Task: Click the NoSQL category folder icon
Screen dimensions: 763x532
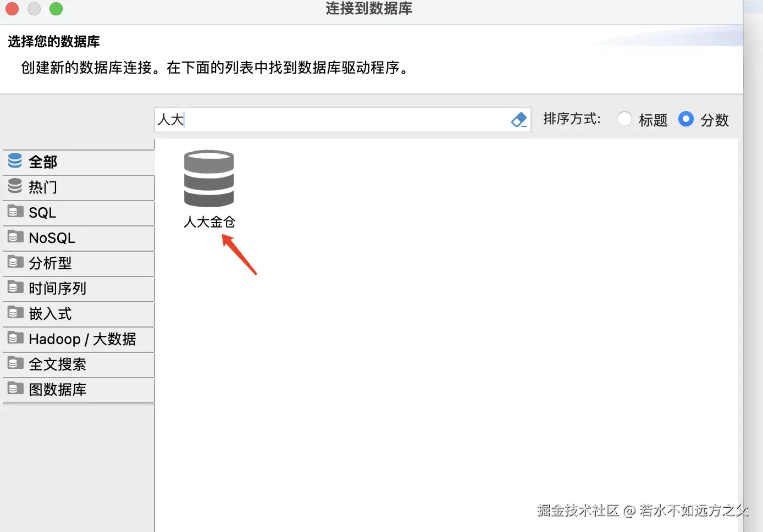Action: (15, 236)
